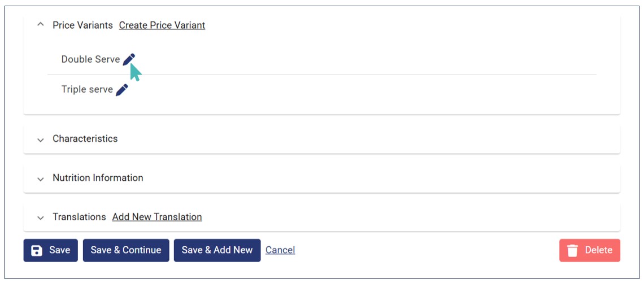Collapse the Price Variants section chevron
644x283 pixels.
pyautogui.click(x=40, y=25)
